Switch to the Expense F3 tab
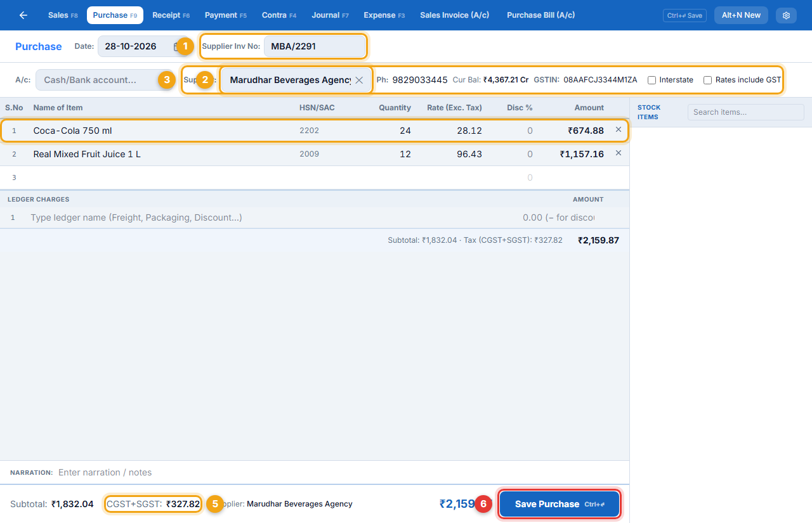 coord(384,15)
